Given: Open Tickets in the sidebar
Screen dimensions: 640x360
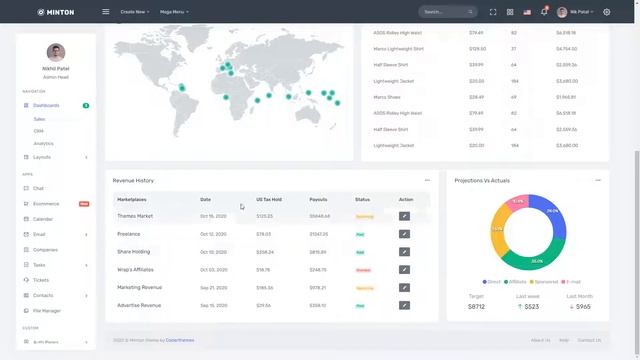Looking at the screenshot, I should click(41, 280).
